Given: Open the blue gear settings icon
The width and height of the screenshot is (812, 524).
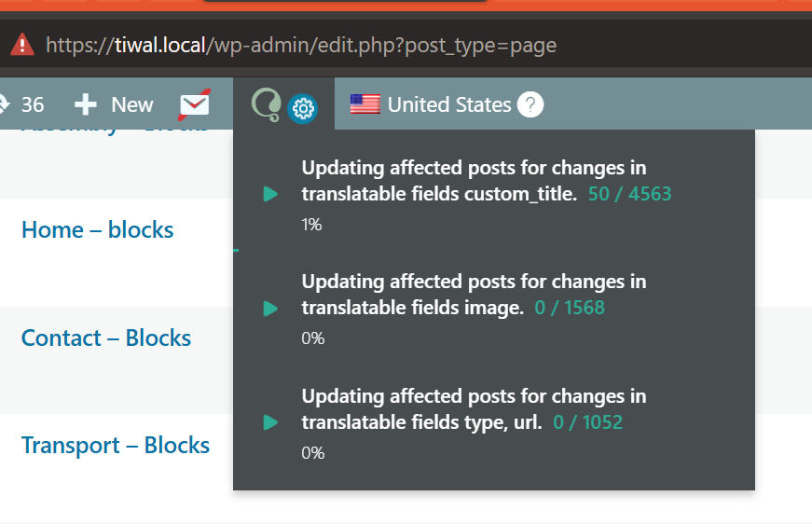Looking at the screenshot, I should coord(302,109).
